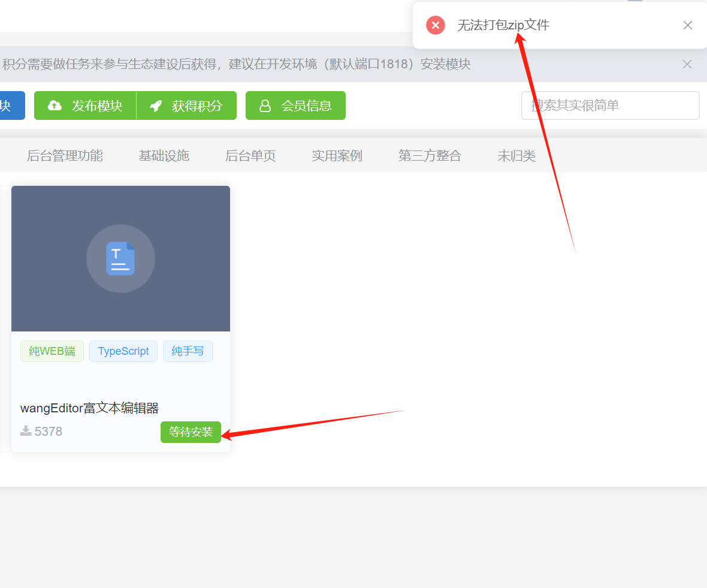Click the download count icon beside 5378
This screenshot has width=707, height=588.
[26, 431]
